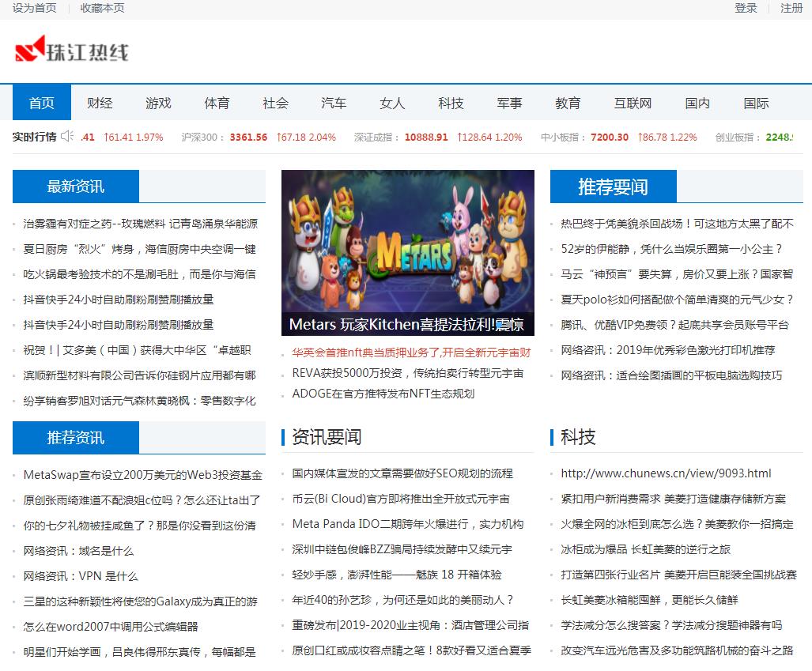Open article 学法减分怎么搜答案
This screenshot has width=812, height=671.
click(671, 625)
